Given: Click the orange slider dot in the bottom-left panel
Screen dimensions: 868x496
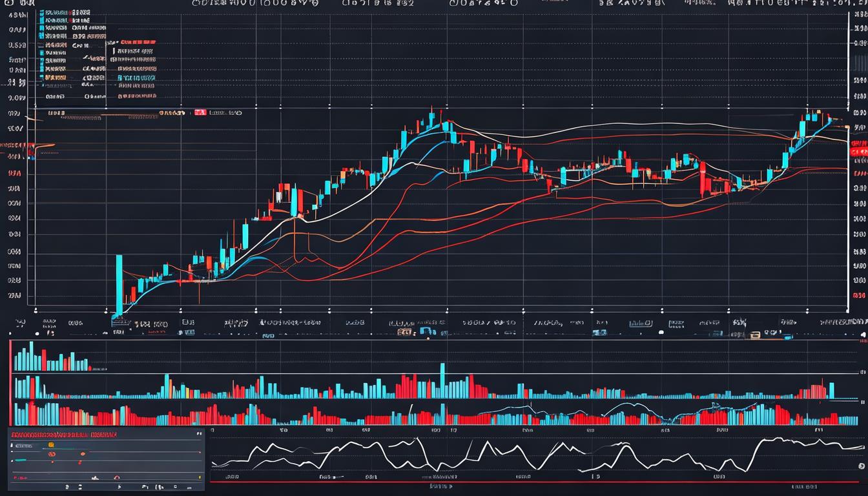Looking at the screenshot, I should [51, 446].
